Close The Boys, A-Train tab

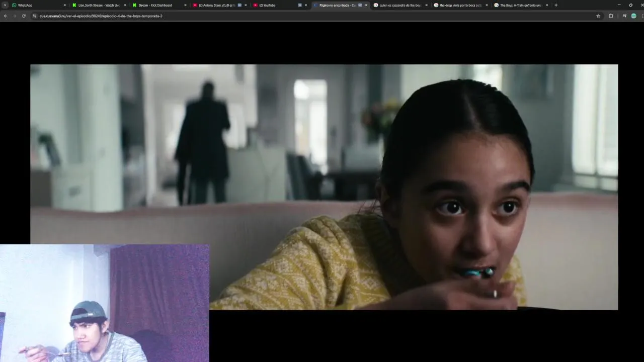(547, 5)
